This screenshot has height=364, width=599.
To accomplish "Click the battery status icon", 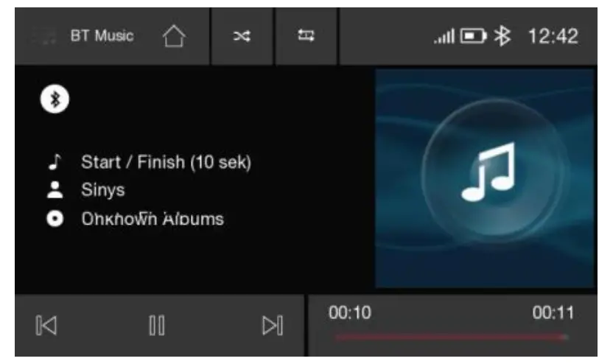I will click(473, 36).
